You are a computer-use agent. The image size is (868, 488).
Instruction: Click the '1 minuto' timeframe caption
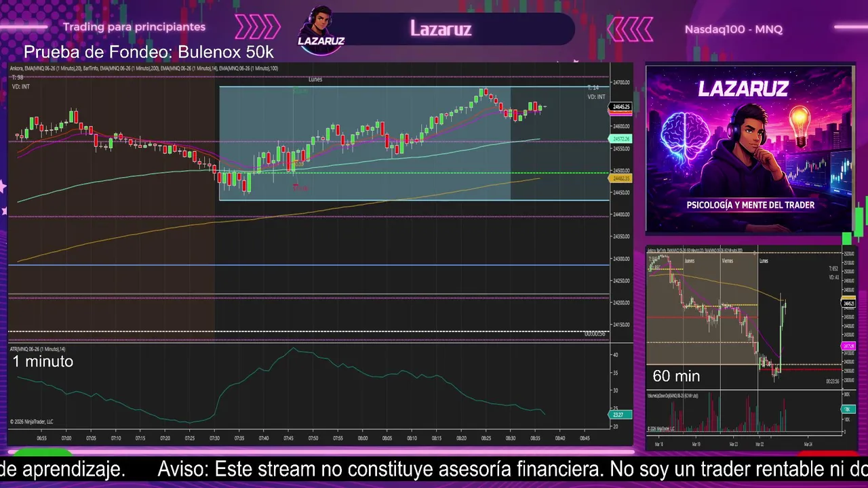[x=43, y=362]
